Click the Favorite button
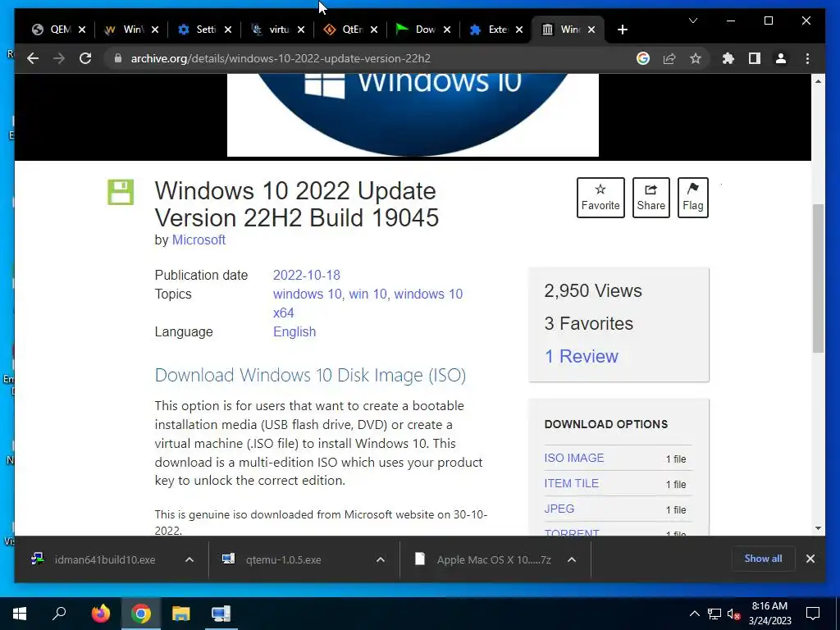Viewport: 840px width, 630px height. [x=600, y=197]
